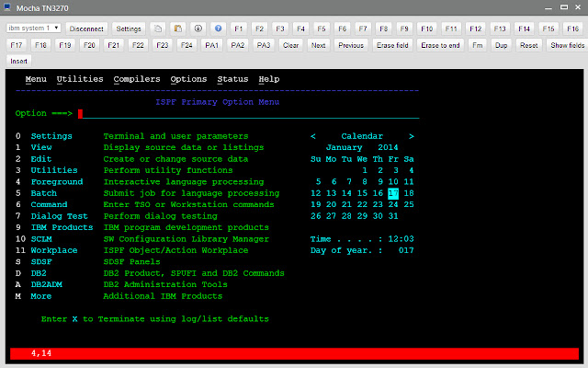The width and height of the screenshot is (588, 368).
Task: Open the Utilities menu
Action: 80,79
